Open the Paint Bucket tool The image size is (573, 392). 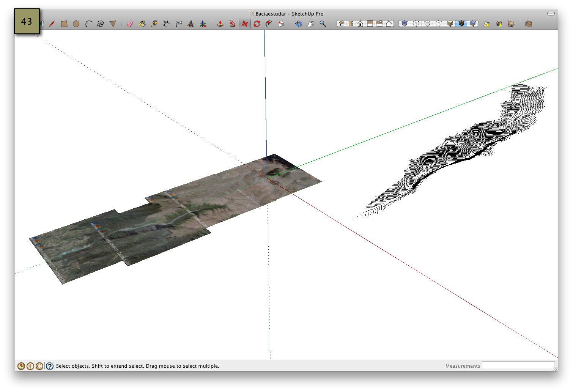point(141,24)
